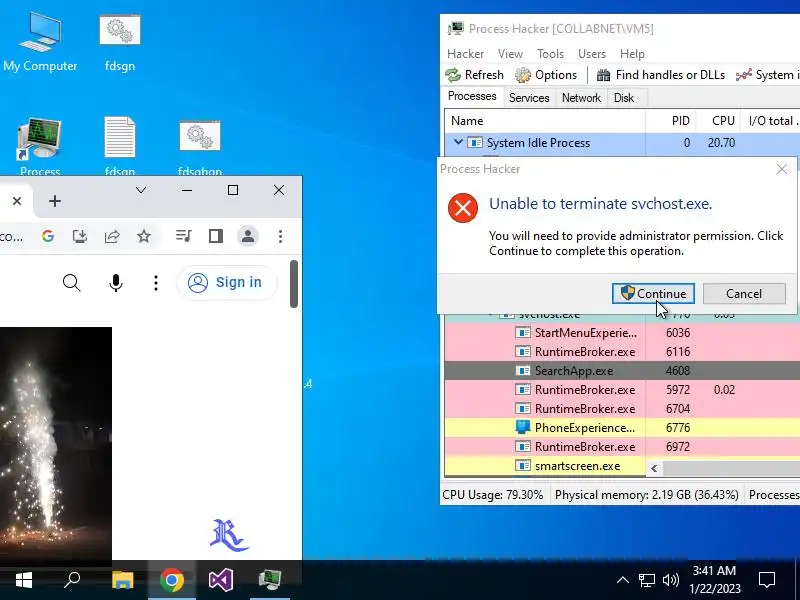Open My Computer desktop icon
The image size is (800, 600).
[40, 42]
